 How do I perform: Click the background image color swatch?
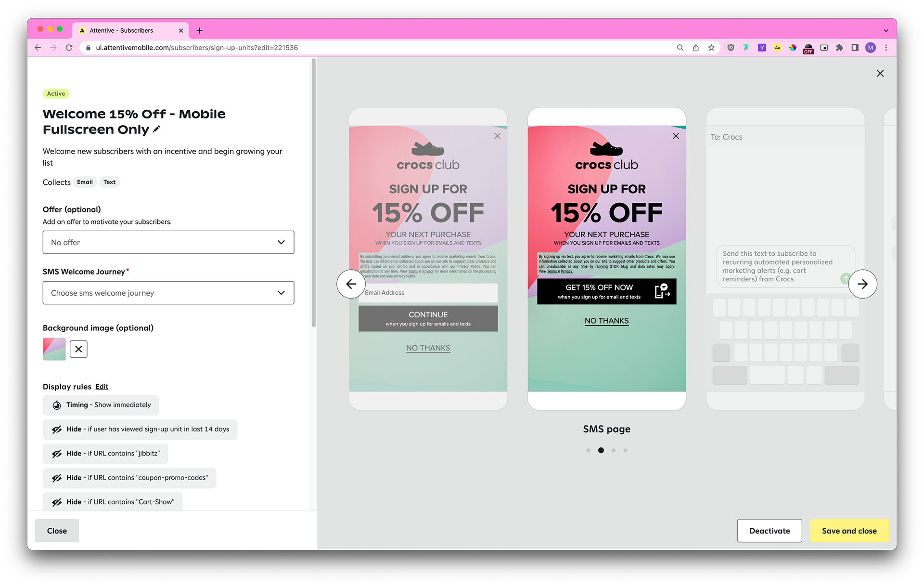(54, 349)
